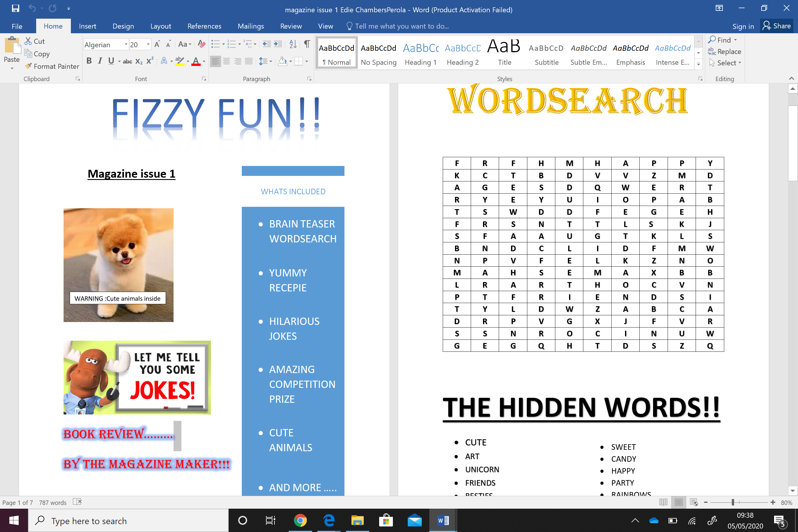This screenshot has height=532, width=798.
Task: Open the Insert ribbon tab
Action: (x=87, y=26)
